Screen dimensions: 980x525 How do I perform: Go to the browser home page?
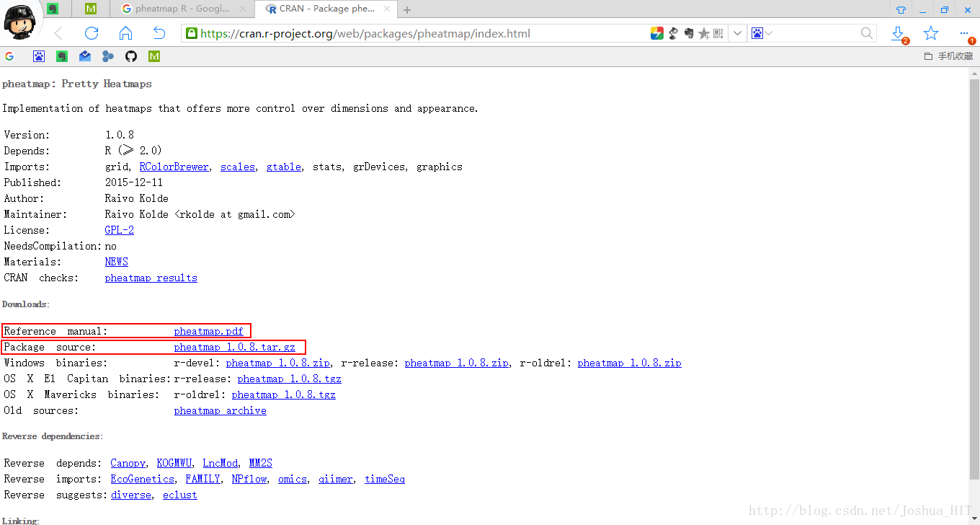point(125,33)
